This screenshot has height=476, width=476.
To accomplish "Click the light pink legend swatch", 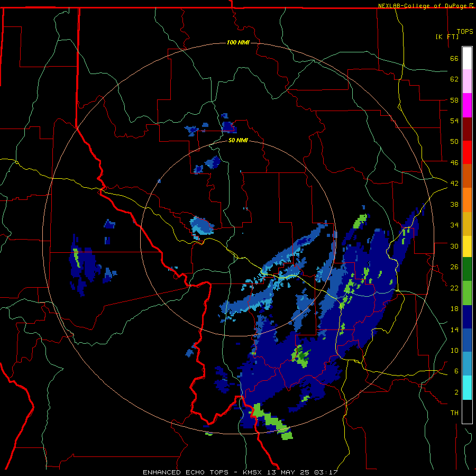I will point(467,81).
